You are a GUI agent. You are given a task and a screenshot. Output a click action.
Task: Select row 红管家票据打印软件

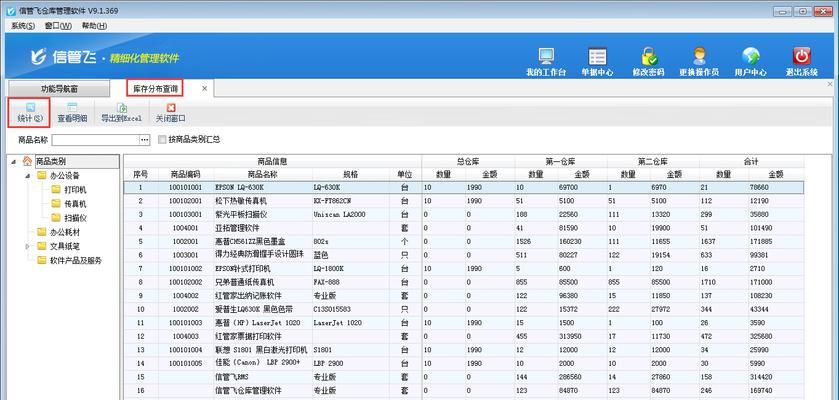click(463, 336)
